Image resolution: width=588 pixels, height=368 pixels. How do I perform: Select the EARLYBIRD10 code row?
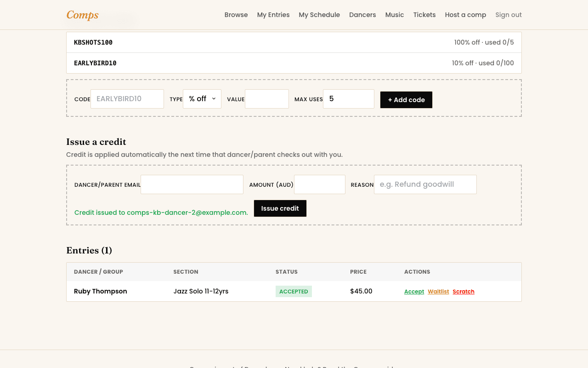pyautogui.click(x=294, y=63)
